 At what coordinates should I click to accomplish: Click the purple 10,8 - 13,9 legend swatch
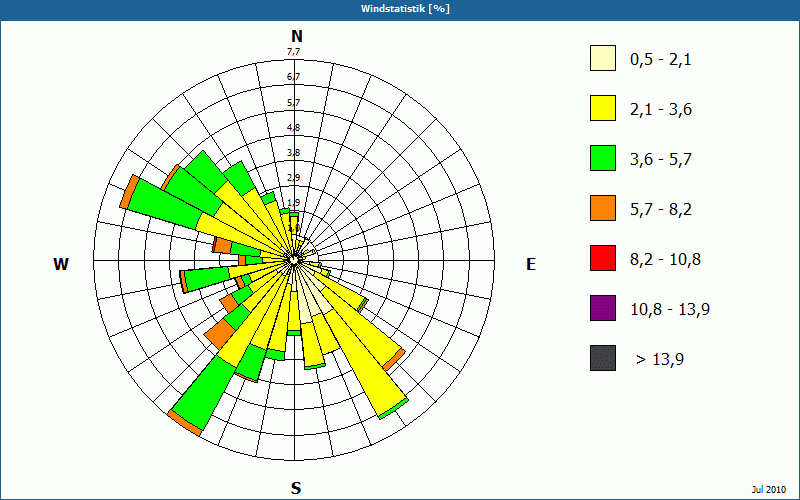(x=603, y=308)
